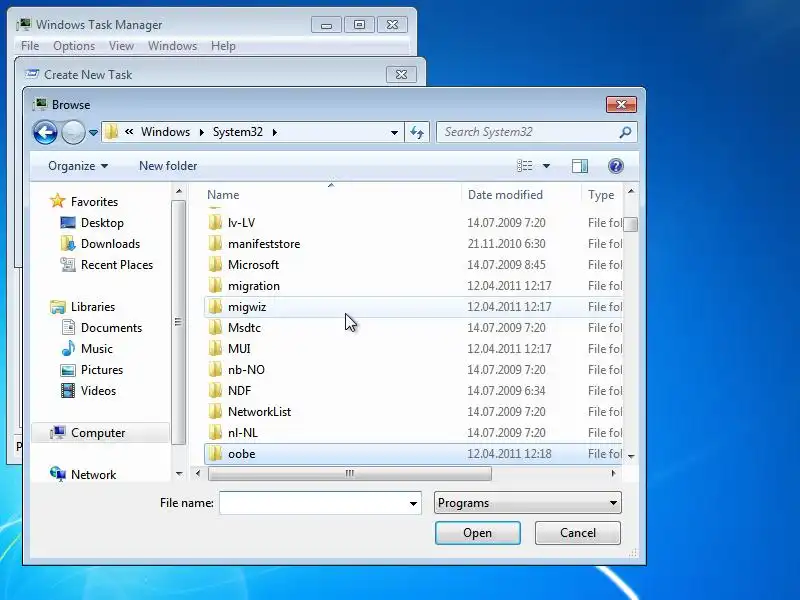The image size is (800, 600).
Task: Go back with the blue Back arrow
Action: (x=45, y=133)
